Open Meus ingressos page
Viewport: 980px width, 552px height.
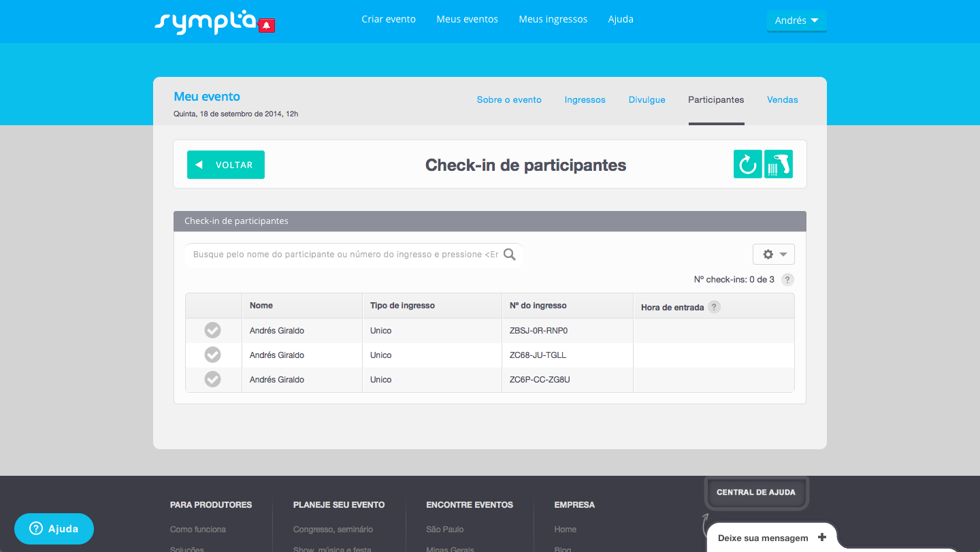553,19
